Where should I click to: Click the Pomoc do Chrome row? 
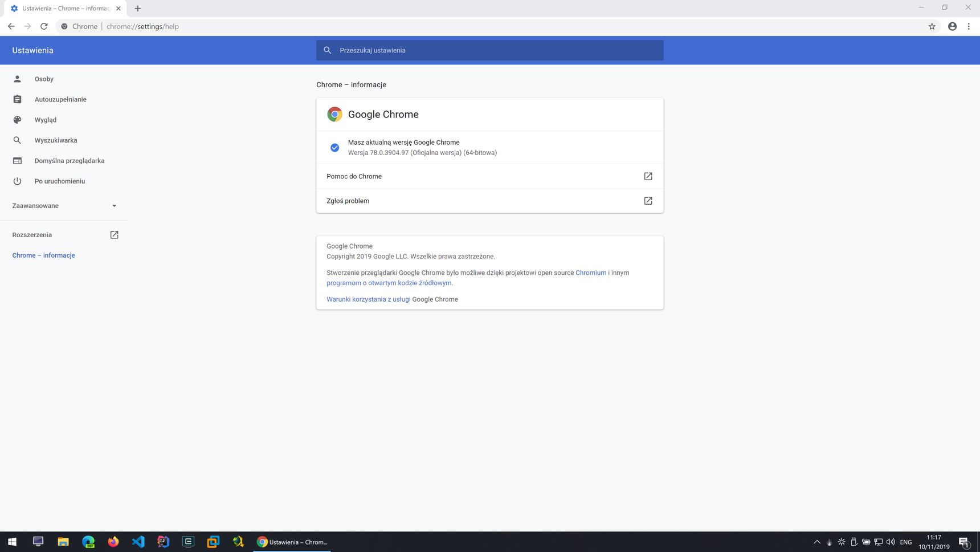(489, 176)
